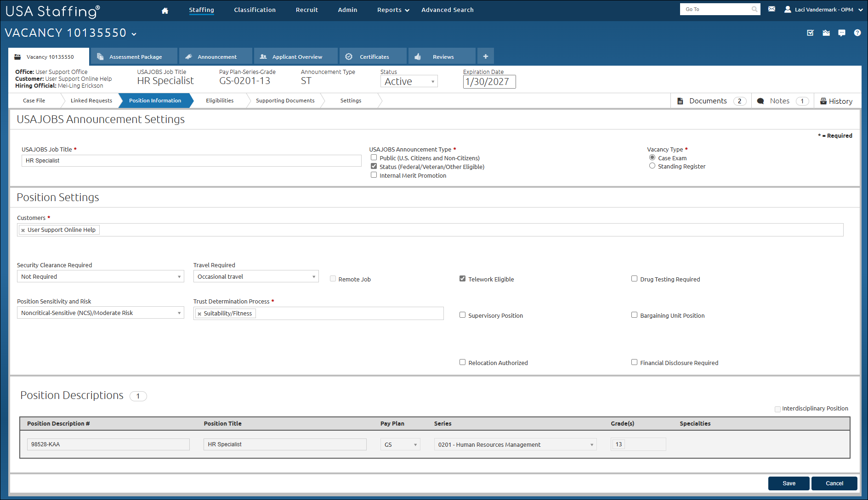This screenshot has width=868, height=500.
Task: Open the Series 0201 dropdown
Action: coord(516,444)
